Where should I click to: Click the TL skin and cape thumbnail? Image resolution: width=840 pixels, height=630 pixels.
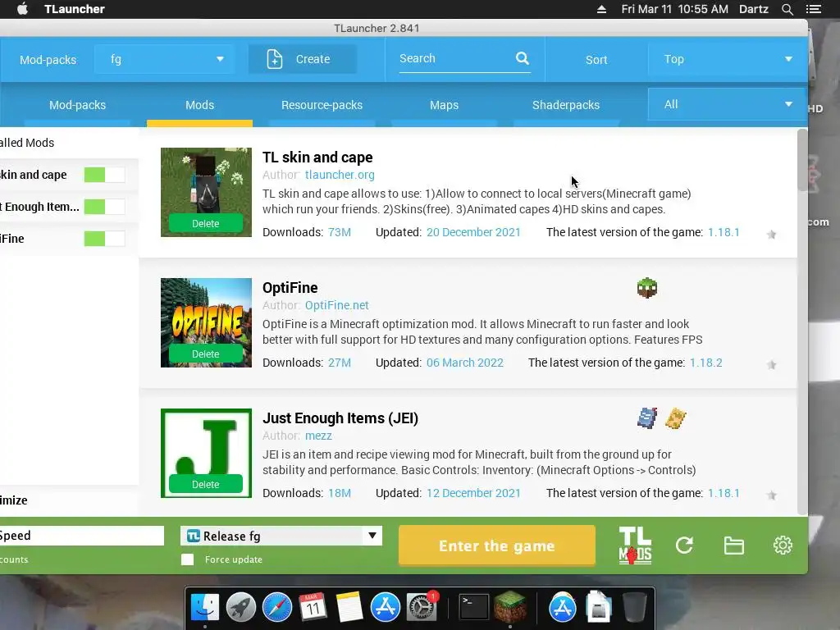tap(206, 192)
